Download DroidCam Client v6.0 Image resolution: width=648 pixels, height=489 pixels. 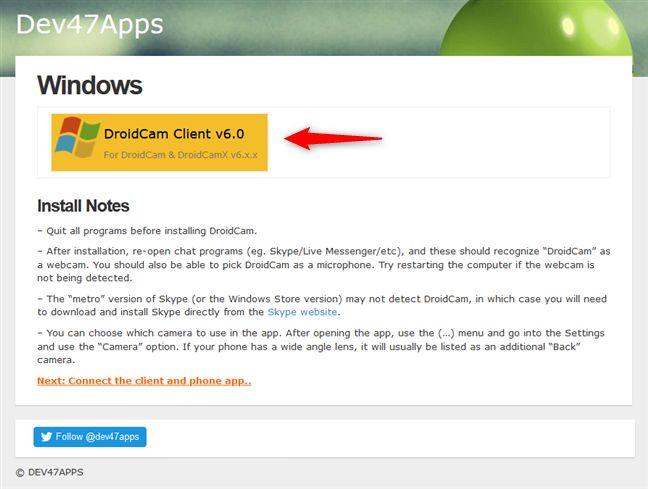pos(160,142)
